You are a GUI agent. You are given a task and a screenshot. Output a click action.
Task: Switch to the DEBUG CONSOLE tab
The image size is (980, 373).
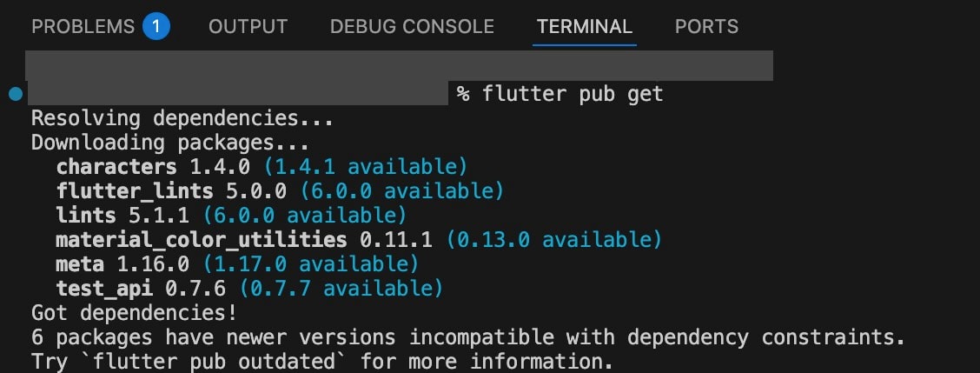tap(412, 27)
